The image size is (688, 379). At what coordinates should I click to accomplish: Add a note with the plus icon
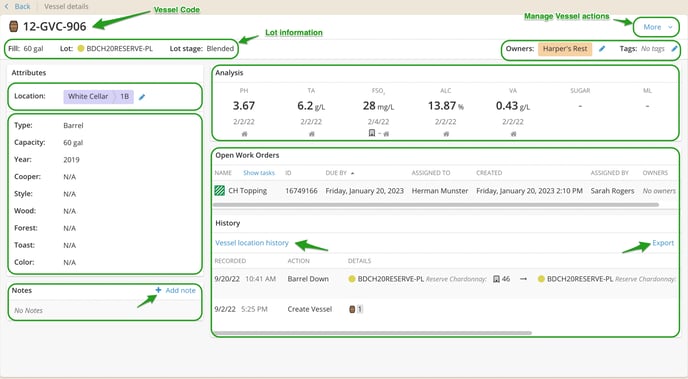tap(158, 290)
